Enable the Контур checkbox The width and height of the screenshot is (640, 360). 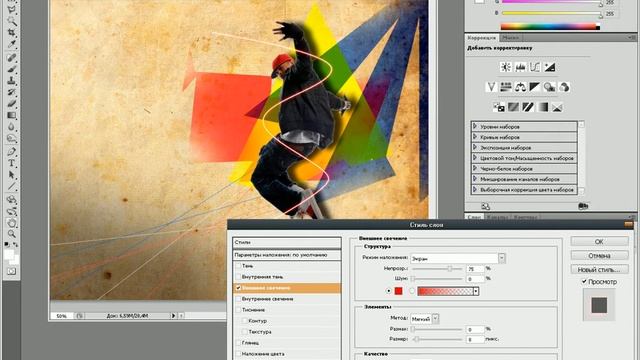coord(245,321)
